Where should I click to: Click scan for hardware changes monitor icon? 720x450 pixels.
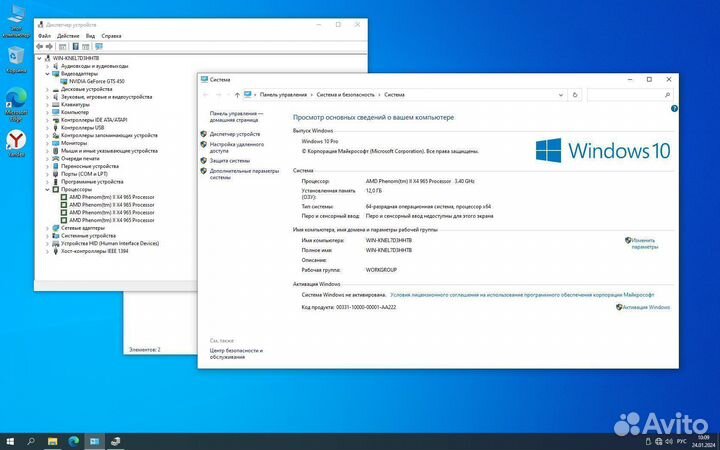click(98, 46)
